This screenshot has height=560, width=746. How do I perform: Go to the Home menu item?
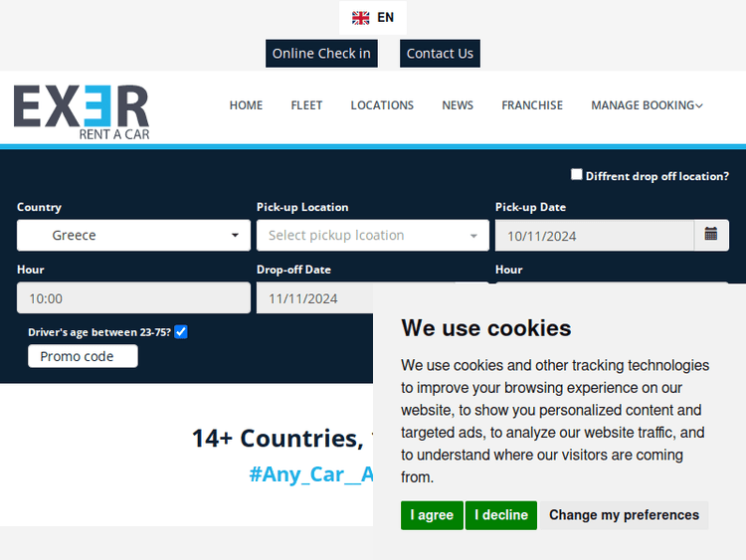point(246,105)
